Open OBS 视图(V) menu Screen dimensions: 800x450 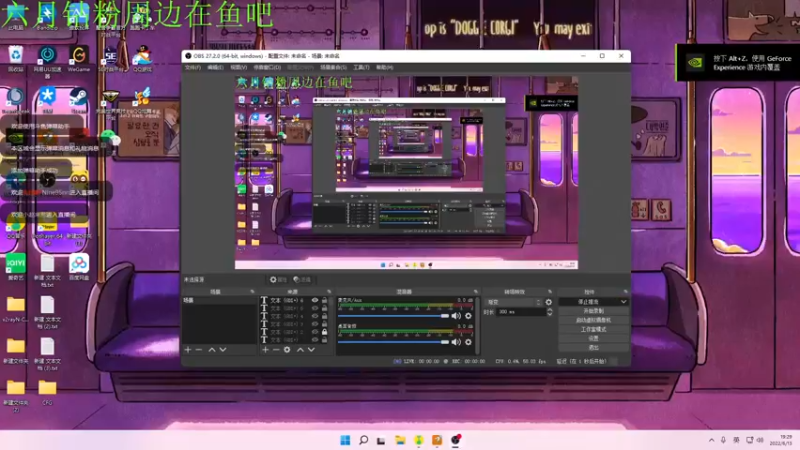(238, 67)
